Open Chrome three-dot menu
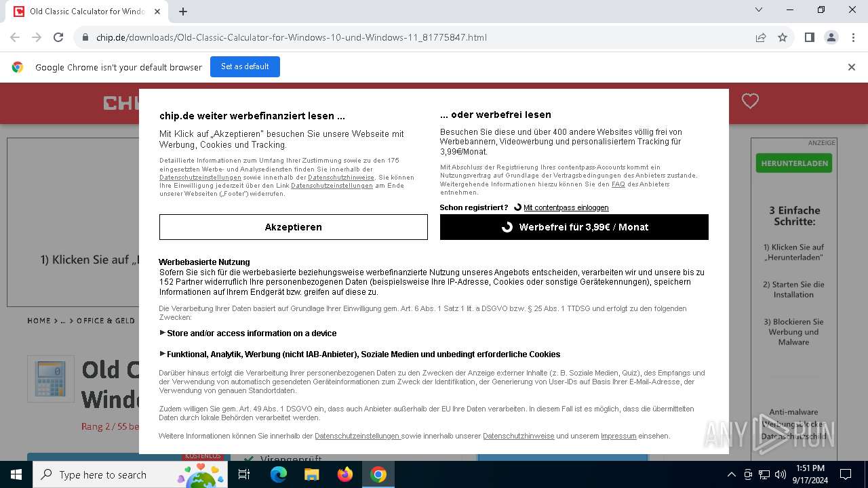This screenshot has height=488, width=868. tap(852, 37)
